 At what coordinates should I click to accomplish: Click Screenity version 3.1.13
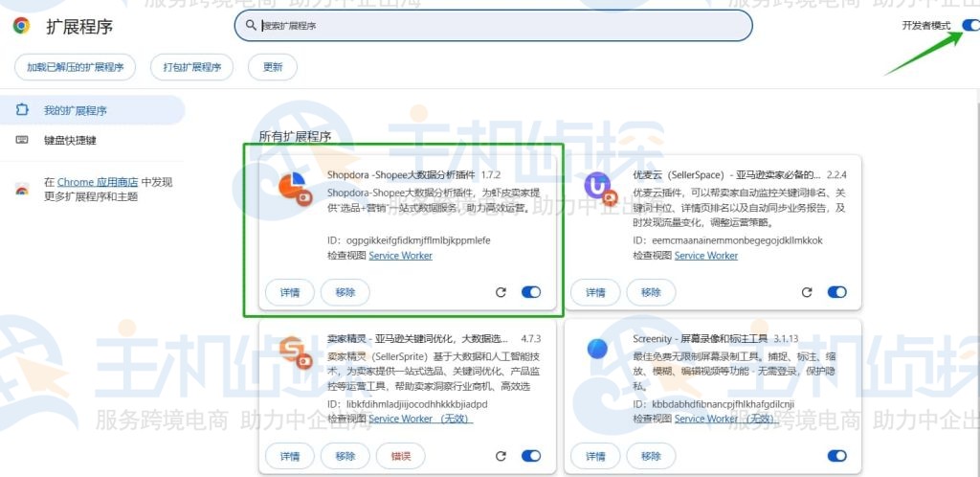(787, 338)
